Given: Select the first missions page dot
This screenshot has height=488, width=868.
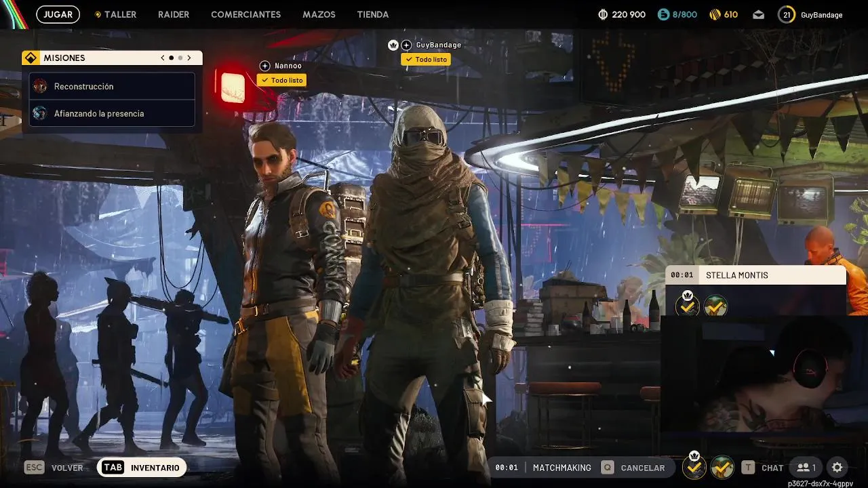Looking at the screenshot, I should (172, 58).
